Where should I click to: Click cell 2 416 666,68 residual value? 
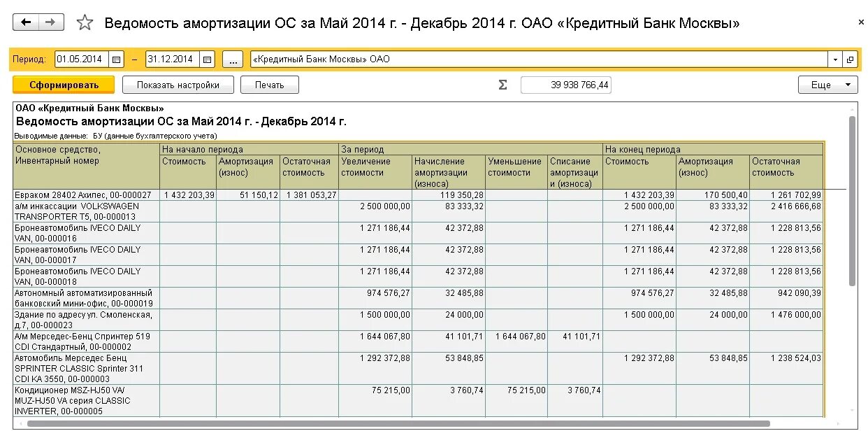click(786, 211)
